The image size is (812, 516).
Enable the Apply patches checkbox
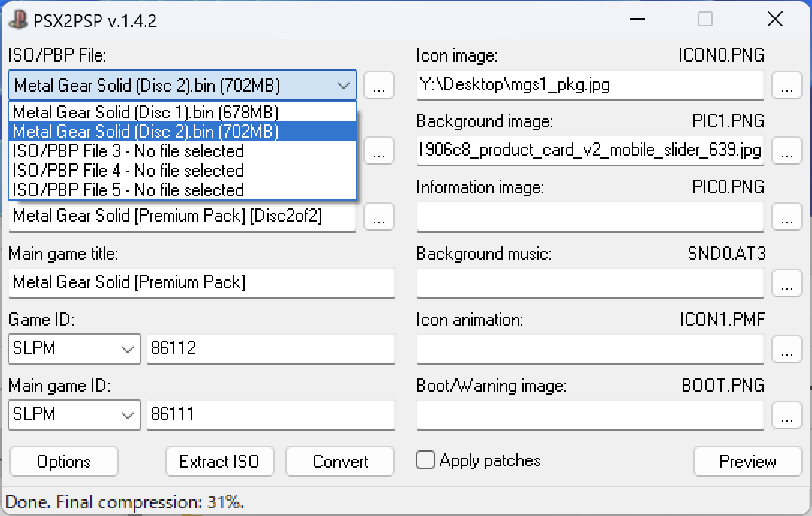tap(426, 460)
